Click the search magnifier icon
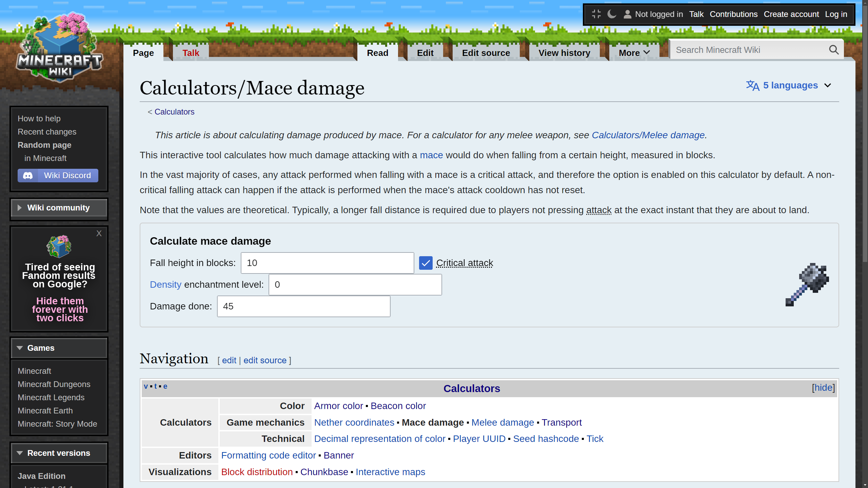The image size is (868, 488). pyautogui.click(x=834, y=49)
